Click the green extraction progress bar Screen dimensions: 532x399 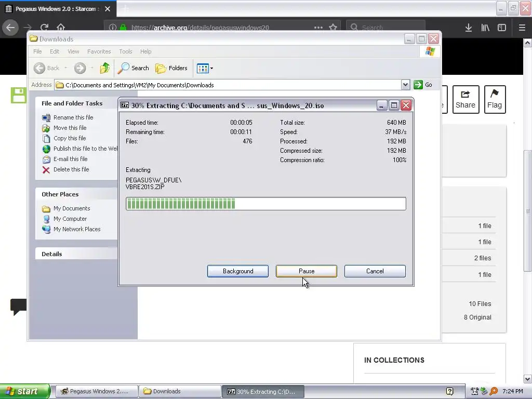click(x=265, y=204)
